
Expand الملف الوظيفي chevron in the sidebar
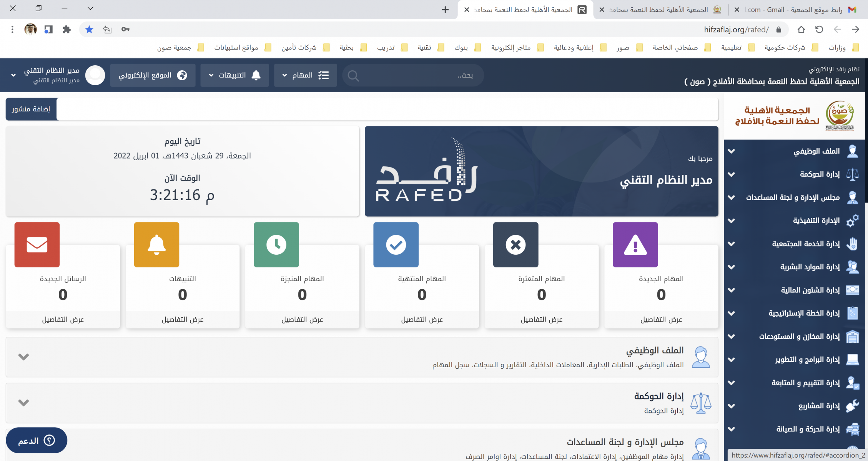(731, 151)
